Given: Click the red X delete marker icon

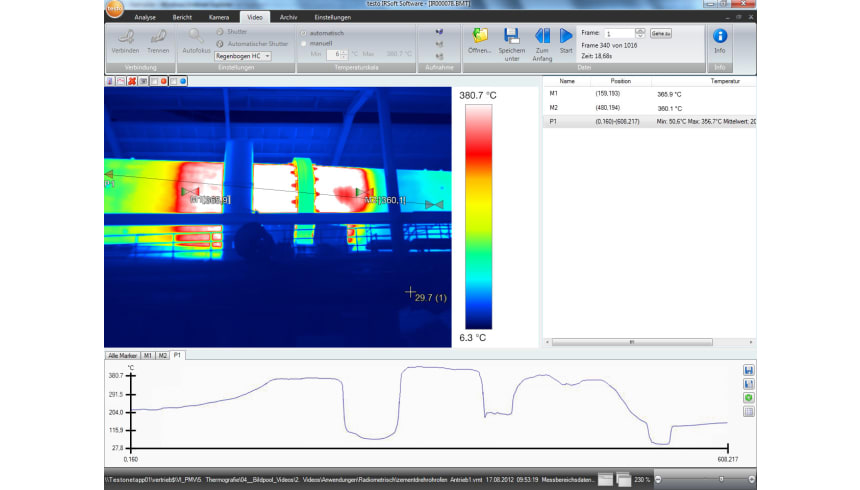Looking at the screenshot, I should (132, 79).
